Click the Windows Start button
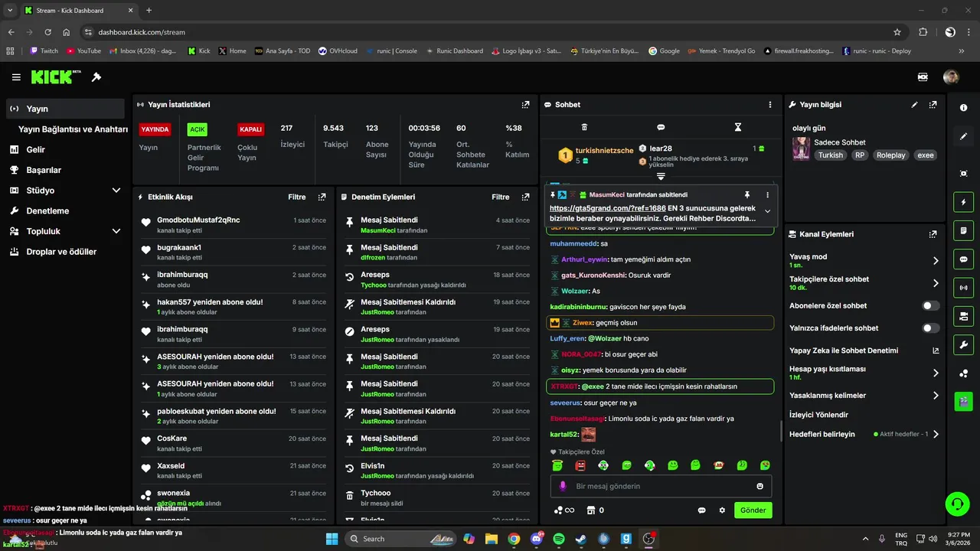980x551 pixels. coord(332,539)
